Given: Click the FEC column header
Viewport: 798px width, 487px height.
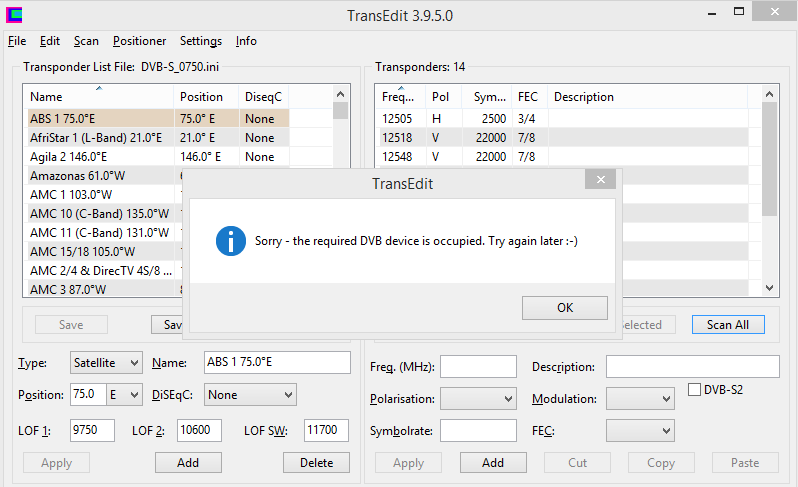Looking at the screenshot, I should tap(530, 97).
